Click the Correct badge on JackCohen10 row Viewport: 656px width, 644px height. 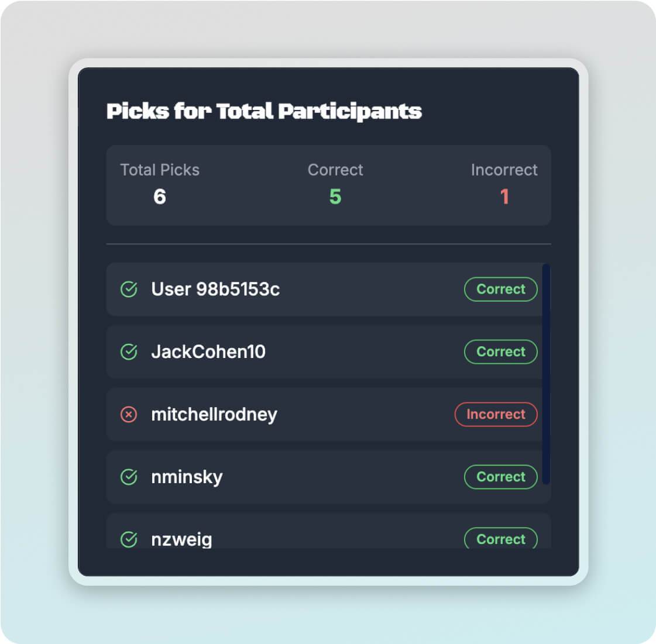[500, 352]
